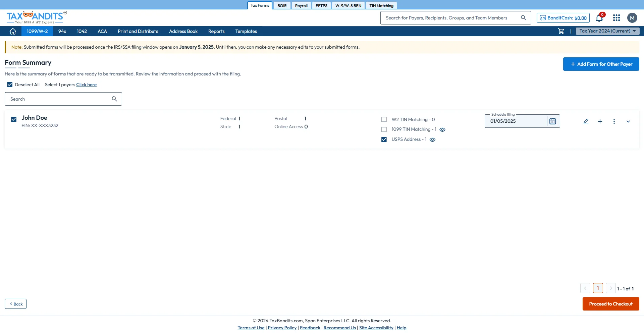This screenshot has width=644, height=334.
Task: Open Print and Distribute menu
Action: pyautogui.click(x=138, y=31)
